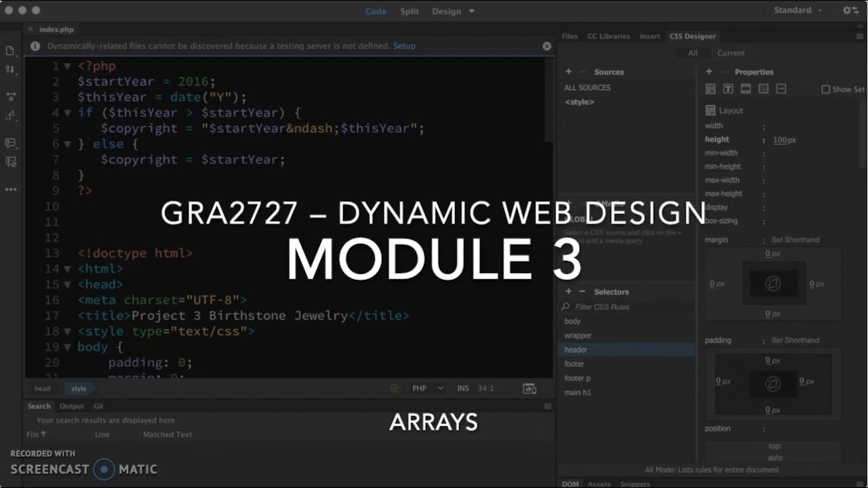Viewport: 868px width, 488px height.
Task: Select the style tag in tag selector
Action: pyautogui.click(x=79, y=388)
